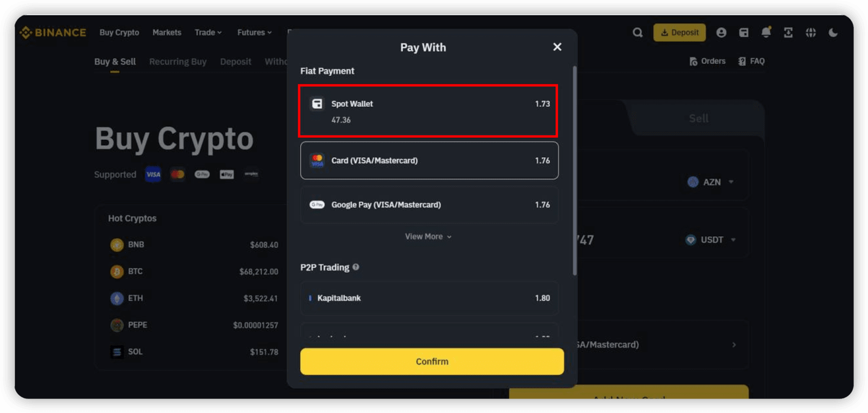Screen dimensions: 868x413
Task: Open the user profile icon
Action: pos(721,33)
